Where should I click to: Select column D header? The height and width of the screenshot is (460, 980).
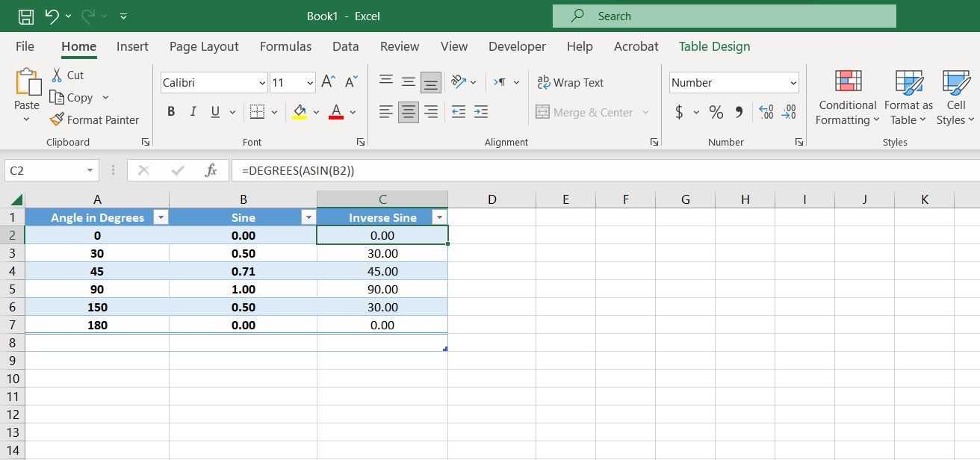pyautogui.click(x=491, y=199)
